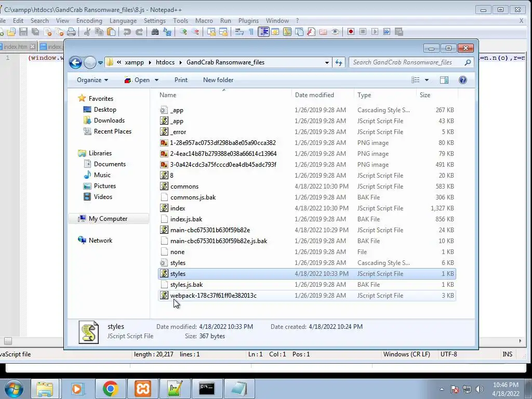Click Explorer Back navigation button
Image resolution: width=532 pixels, height=399 pixels.
[x=75, y=62]
